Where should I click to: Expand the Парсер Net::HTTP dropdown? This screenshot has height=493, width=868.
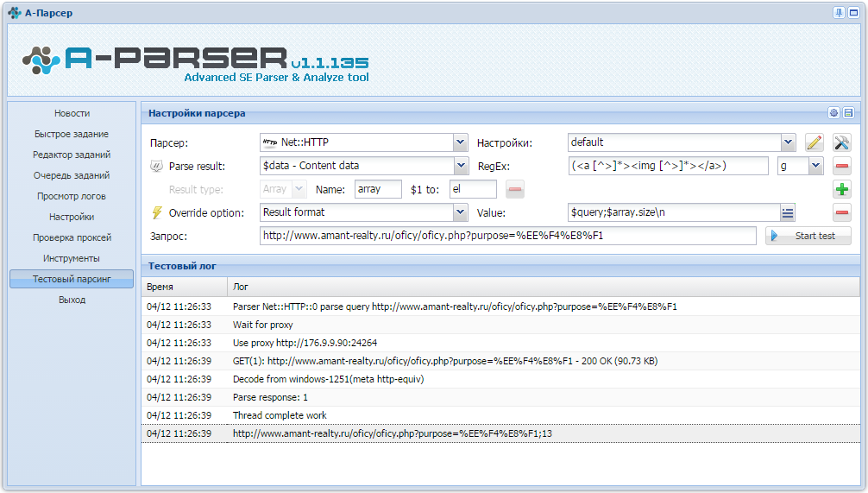pyautogui.click(x=460, y=143)
